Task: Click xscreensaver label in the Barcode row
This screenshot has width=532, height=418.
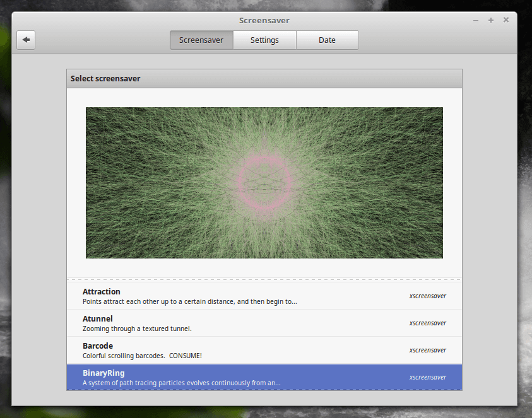Action: (427, 350)
